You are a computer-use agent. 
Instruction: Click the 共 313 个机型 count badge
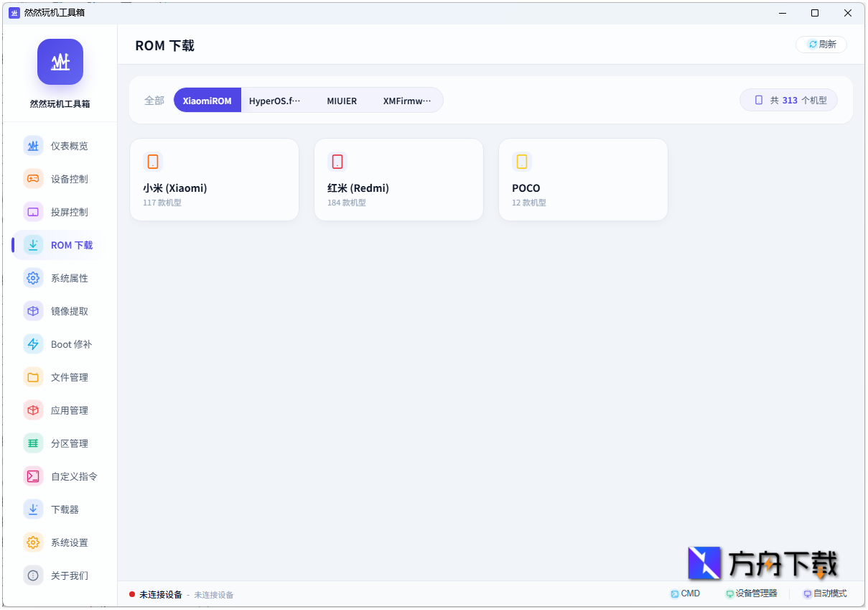[x=788, y=101]
